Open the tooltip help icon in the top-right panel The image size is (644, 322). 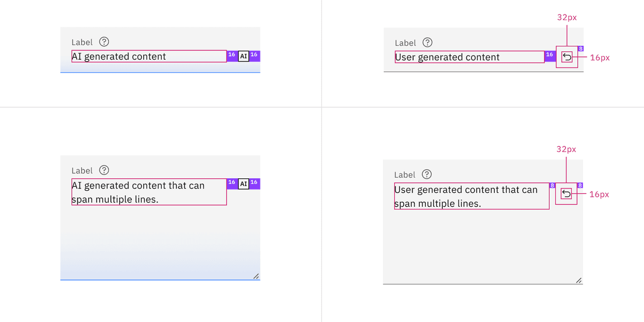427,42
